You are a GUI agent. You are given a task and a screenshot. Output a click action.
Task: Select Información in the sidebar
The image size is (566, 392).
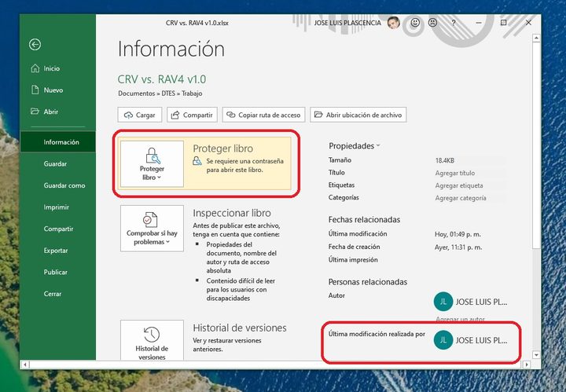(57, 142)
